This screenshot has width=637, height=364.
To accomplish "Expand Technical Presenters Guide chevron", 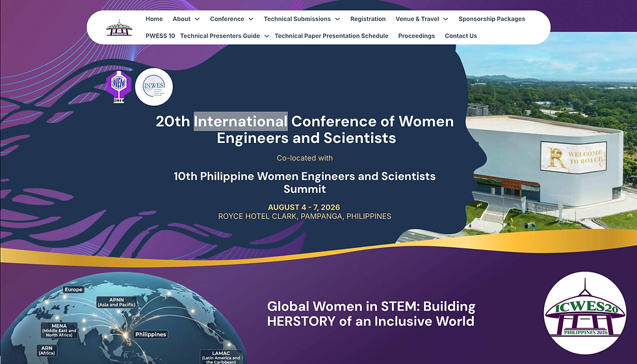I will point(266,36).
